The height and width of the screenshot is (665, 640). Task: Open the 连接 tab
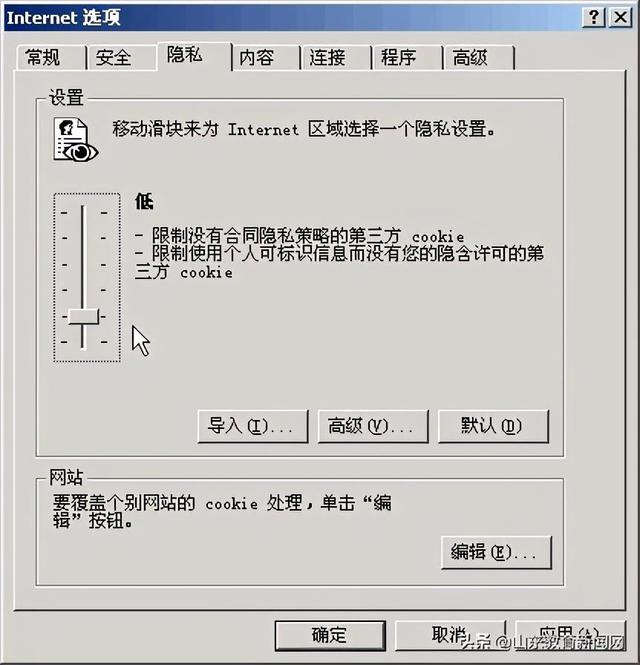(x=336, y=57)
